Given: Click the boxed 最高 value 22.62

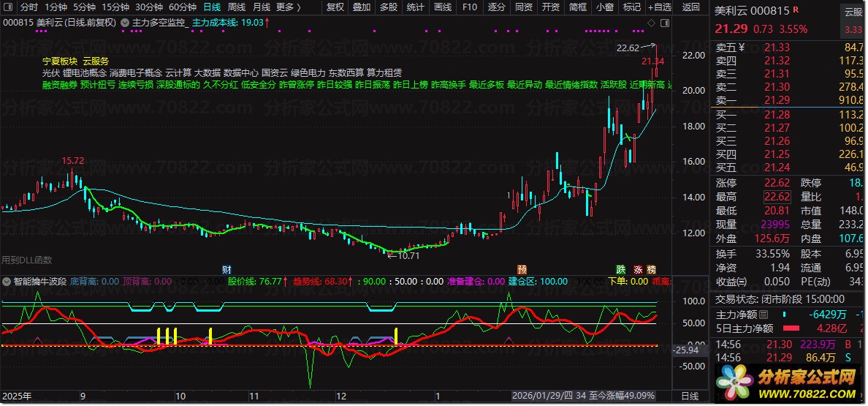Looking at the screenshot, I should coord(778,197).
